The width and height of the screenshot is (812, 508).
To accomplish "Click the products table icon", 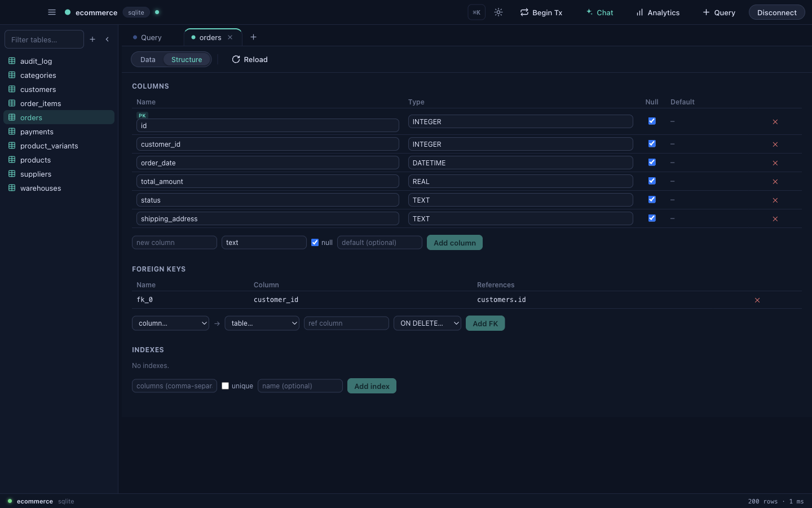I will click(12, 159).
